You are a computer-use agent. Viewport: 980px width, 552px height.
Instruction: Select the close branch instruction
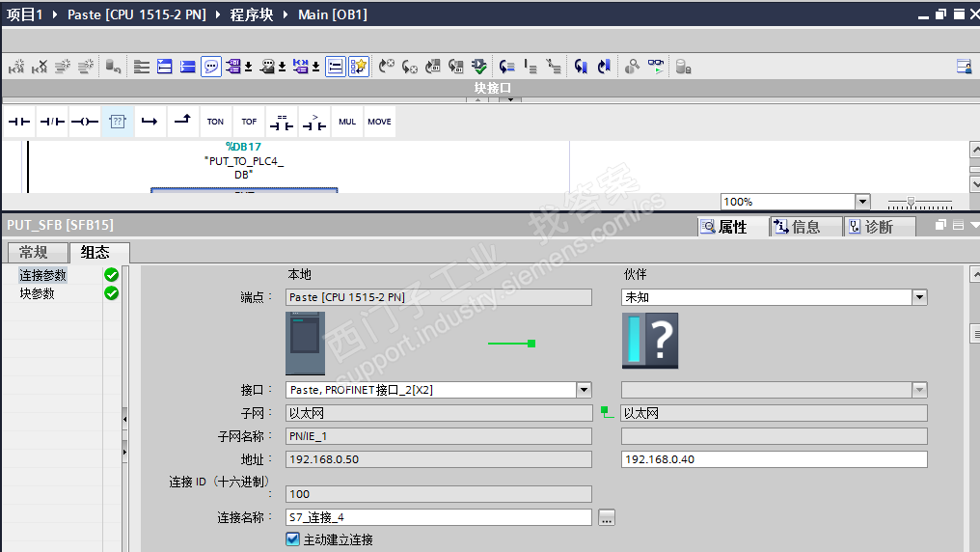(x=182, y=120)
